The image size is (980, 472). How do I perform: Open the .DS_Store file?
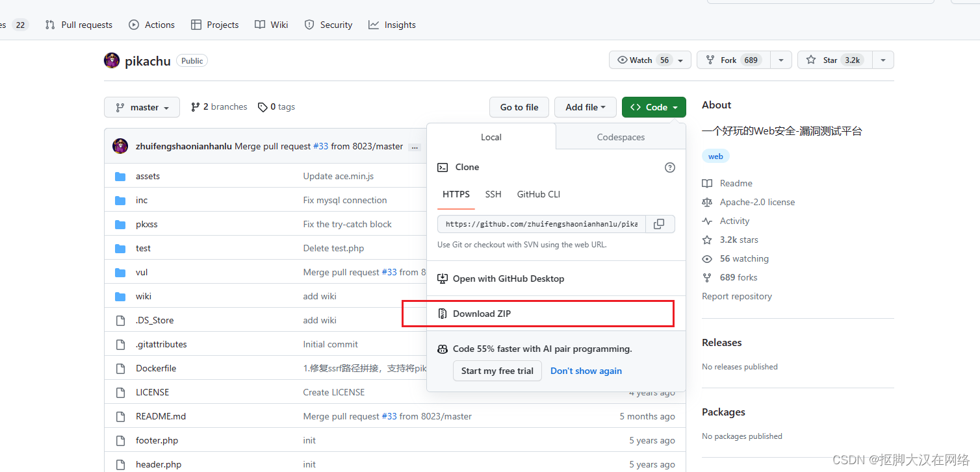point(155,320)
